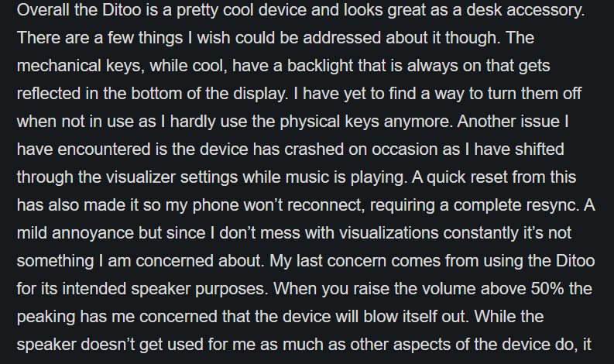Click the word "anymore" in the paragraph

[417, 122]
